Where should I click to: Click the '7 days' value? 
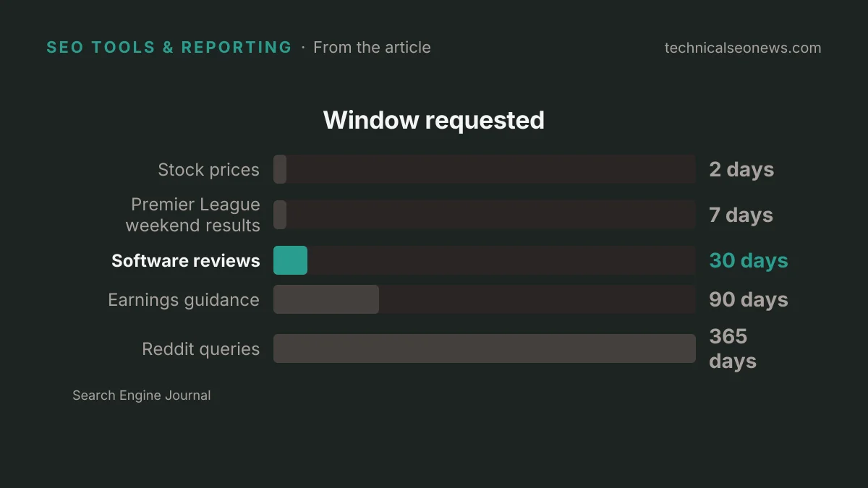(741, 215)
